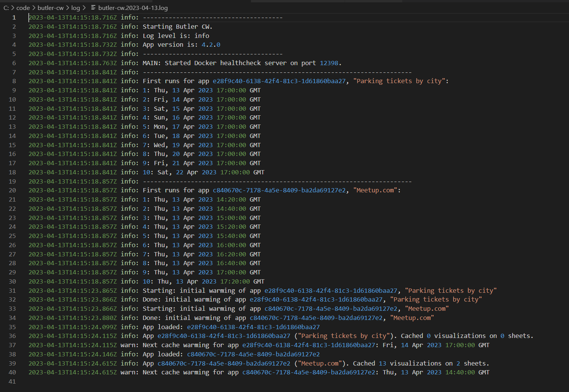Click "Parking tickets by city" on line 8
The image size is (569, 392).
point(399,81)
